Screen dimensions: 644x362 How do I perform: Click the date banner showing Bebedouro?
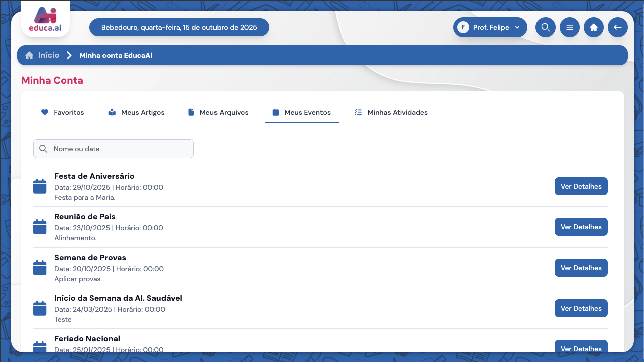click(179, 27)
